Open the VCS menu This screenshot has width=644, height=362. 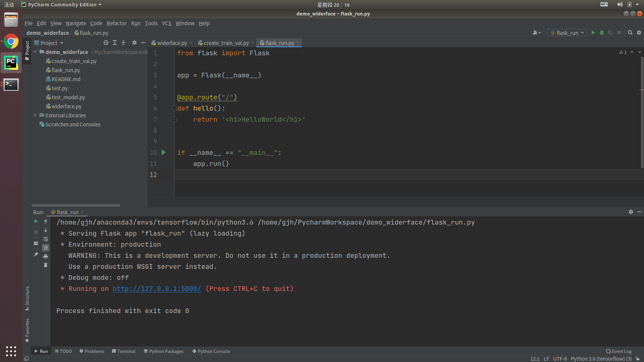(x=166, y=23)
